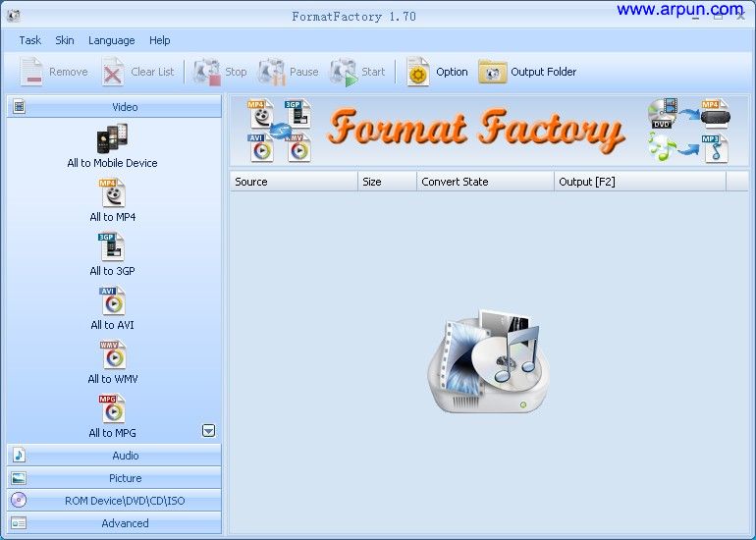Select the All to WMV icon
Screen dimensions: 756x540
pos(113,354)
